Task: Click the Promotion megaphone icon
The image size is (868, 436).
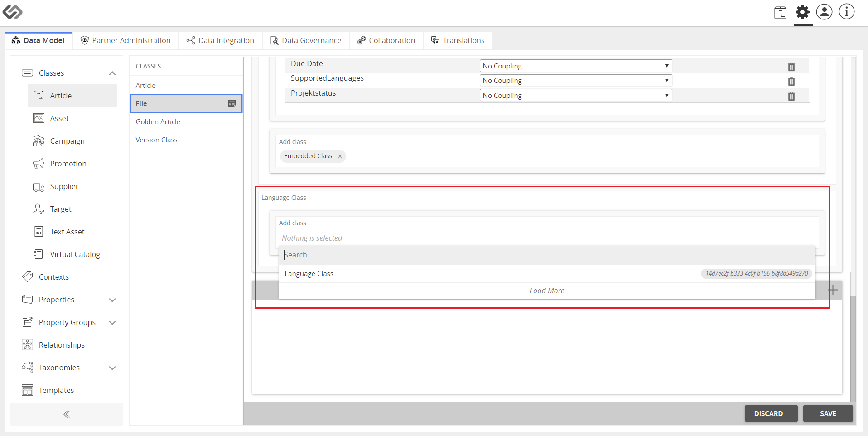Action: [39, 164]
